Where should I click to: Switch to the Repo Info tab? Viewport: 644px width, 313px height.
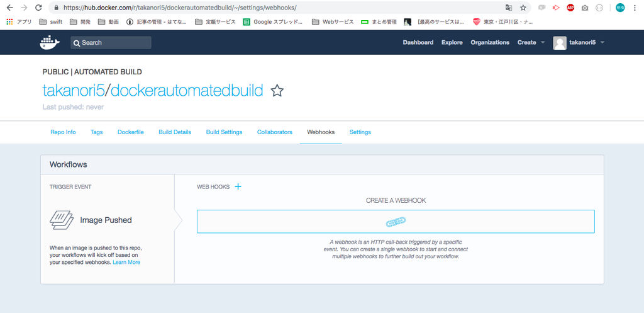pyautogui.click(x=64, y=132)
